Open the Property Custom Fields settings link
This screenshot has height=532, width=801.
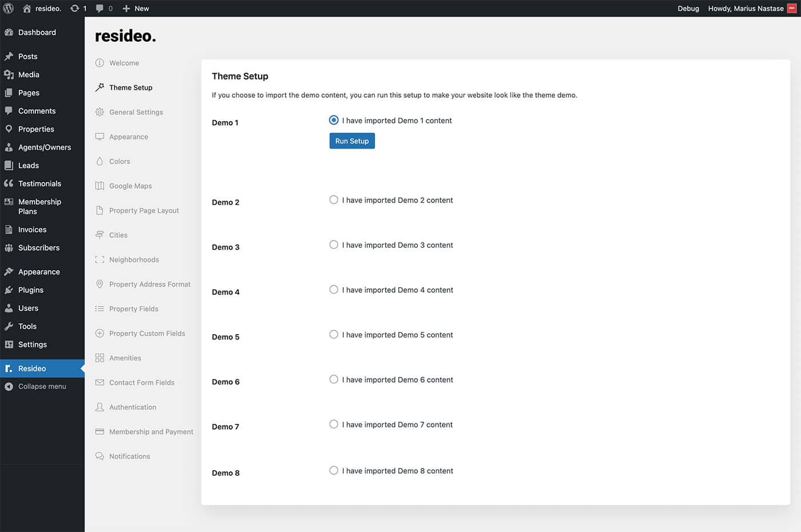(x=147, y=334)
